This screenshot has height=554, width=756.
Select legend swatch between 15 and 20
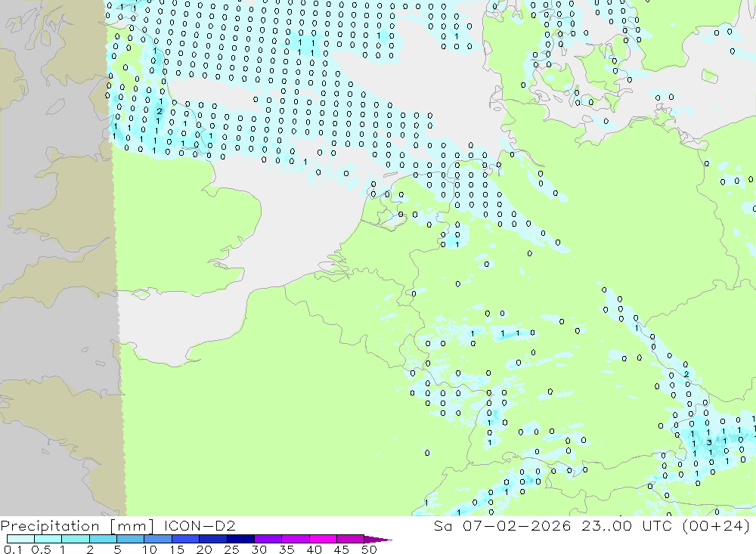[185, 539]
